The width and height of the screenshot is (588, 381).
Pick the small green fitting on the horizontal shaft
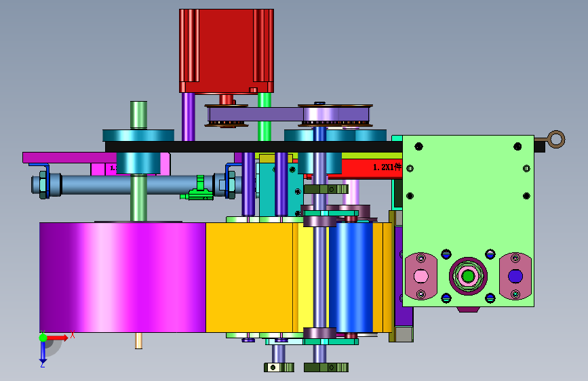click(x=197, y=189)
